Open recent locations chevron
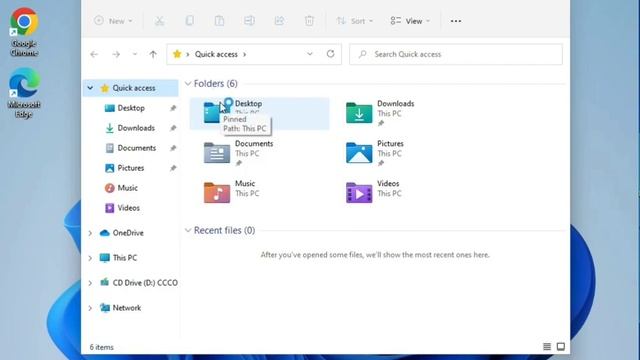Image resolution: width=640 pixels, height=360 pixels. click(135, 54)
